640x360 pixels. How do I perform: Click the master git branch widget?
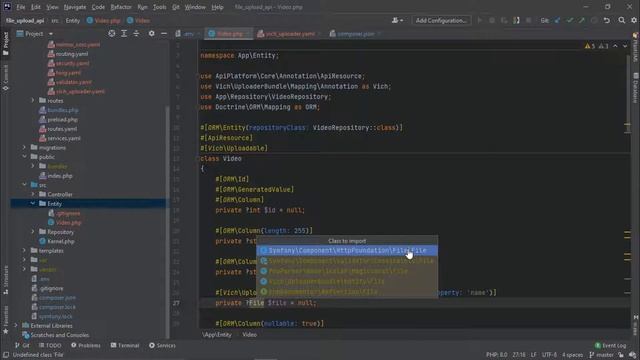coord(602,355)
